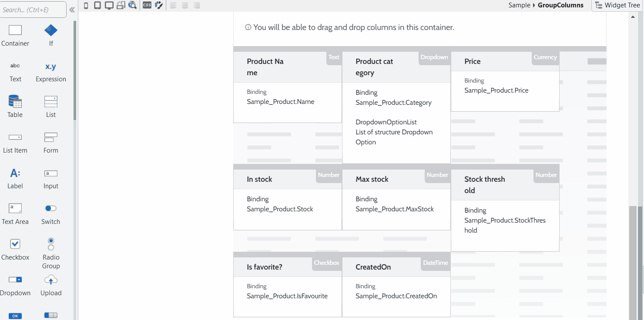This screenshot has height=320, width=644.
Task: Choose the Expression widget
Action: click(51, 67)
